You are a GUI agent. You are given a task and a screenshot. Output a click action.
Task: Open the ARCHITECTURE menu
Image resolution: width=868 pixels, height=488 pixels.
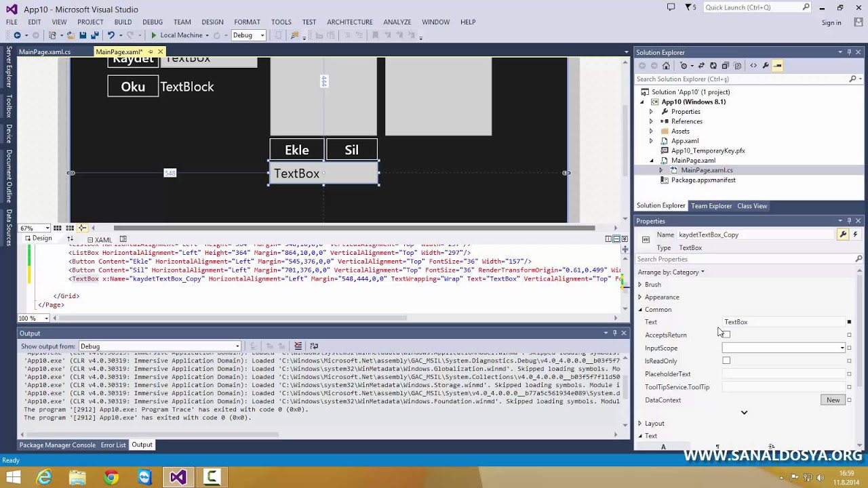[349, 22]
